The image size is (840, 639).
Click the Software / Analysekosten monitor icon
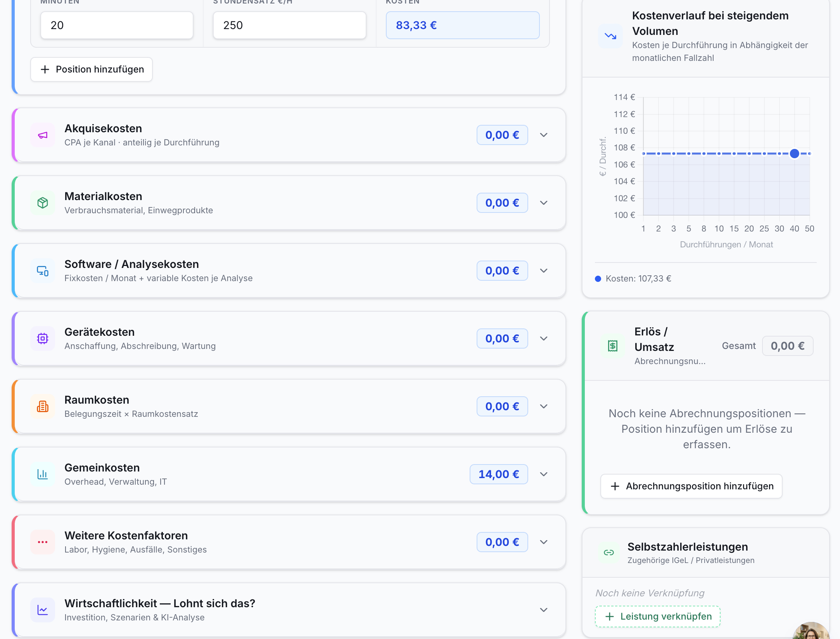pyautogui.click(x=43, y=271)
